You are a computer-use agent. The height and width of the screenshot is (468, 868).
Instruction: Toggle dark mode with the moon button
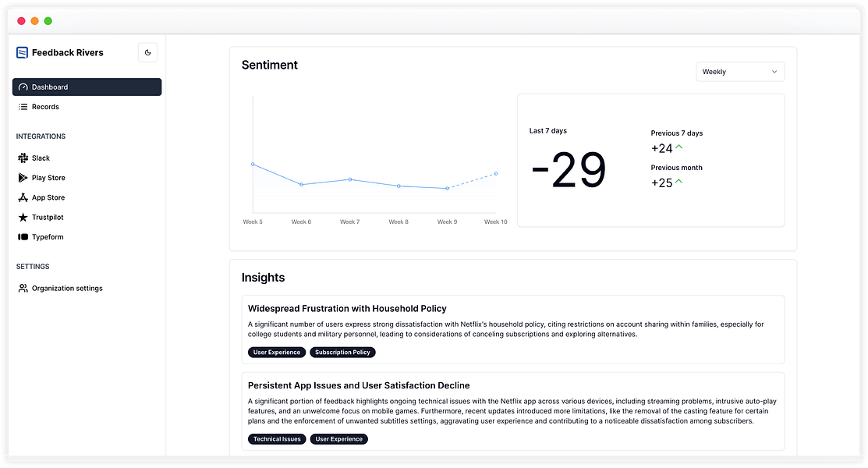pyautogui.click(x=148, y=52)
